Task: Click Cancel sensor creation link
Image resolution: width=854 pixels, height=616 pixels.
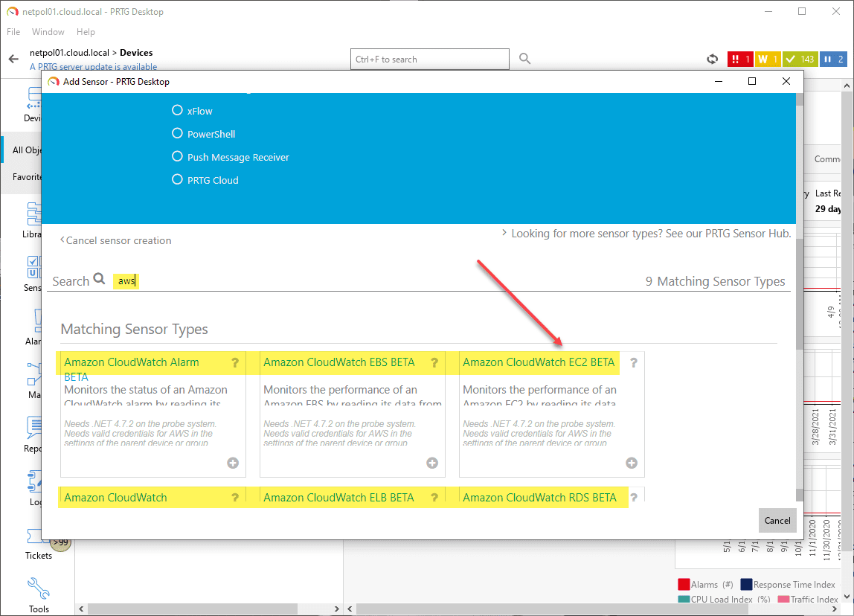Action: (115, 240)
